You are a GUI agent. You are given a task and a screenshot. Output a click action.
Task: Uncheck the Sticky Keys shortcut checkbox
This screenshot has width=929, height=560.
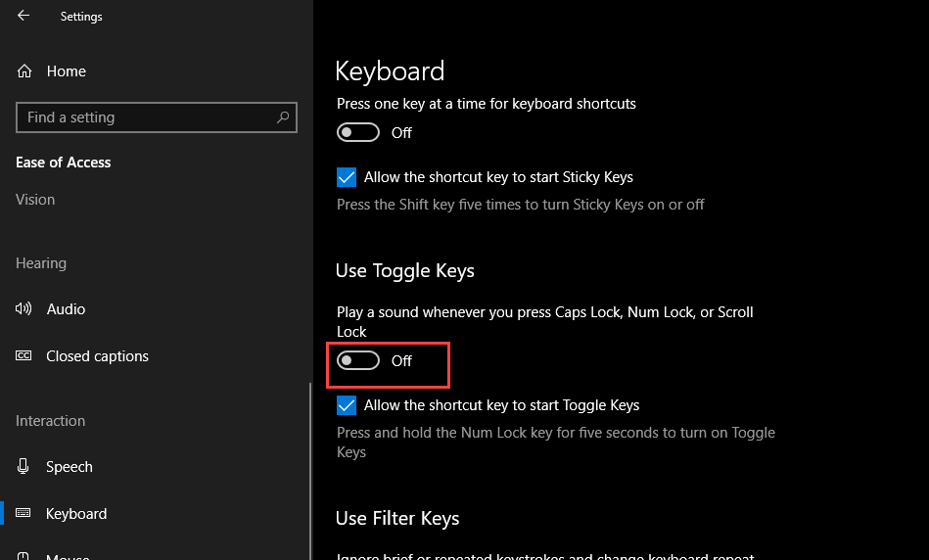(x=347, y=177)
